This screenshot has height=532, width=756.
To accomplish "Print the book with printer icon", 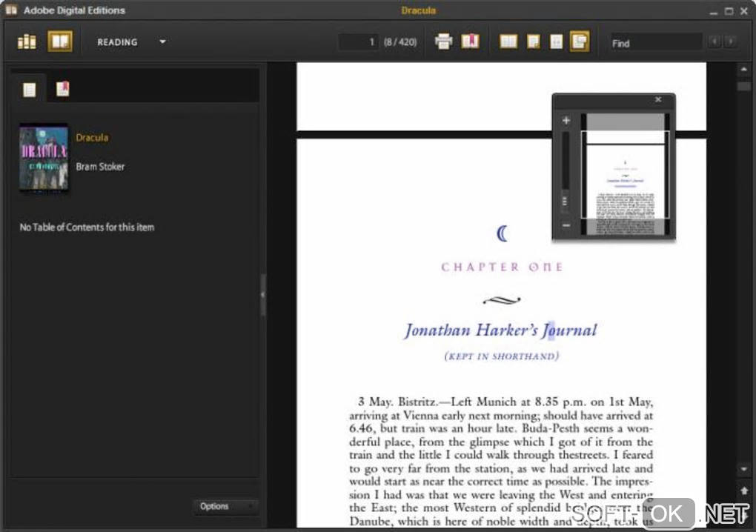I will [x=443, y=41].
